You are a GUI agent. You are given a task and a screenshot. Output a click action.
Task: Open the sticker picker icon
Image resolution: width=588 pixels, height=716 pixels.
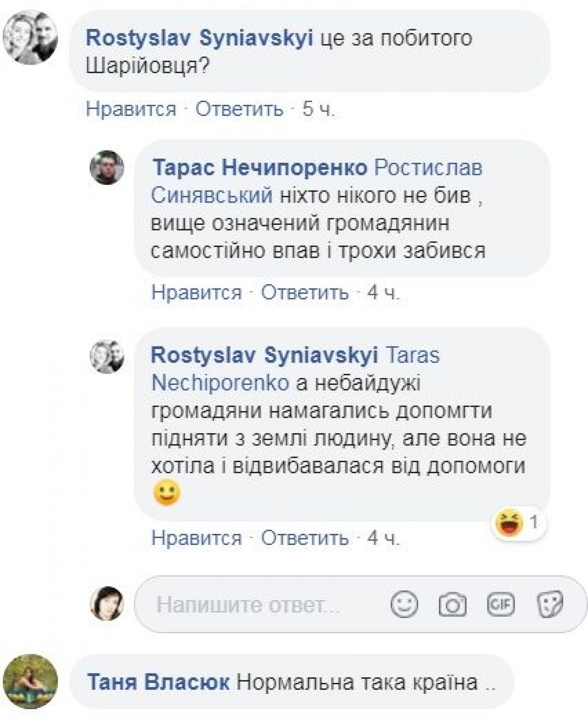[x=550, y=604]
